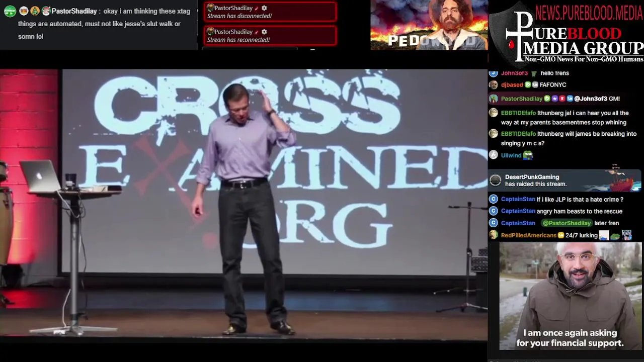Click the 'Stream has disconnected!' text
This screenshot has width=644, height=362.
point(239,16)
